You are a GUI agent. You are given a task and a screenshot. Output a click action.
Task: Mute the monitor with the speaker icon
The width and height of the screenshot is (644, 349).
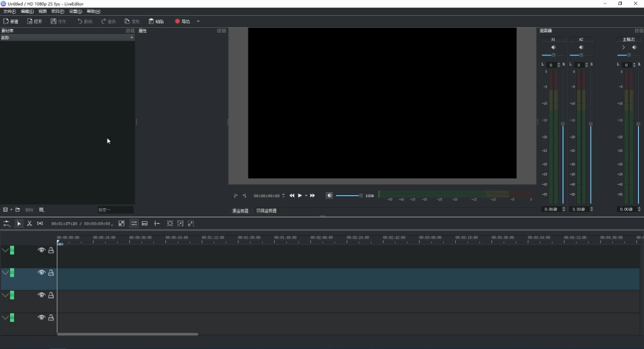[330, 196]
